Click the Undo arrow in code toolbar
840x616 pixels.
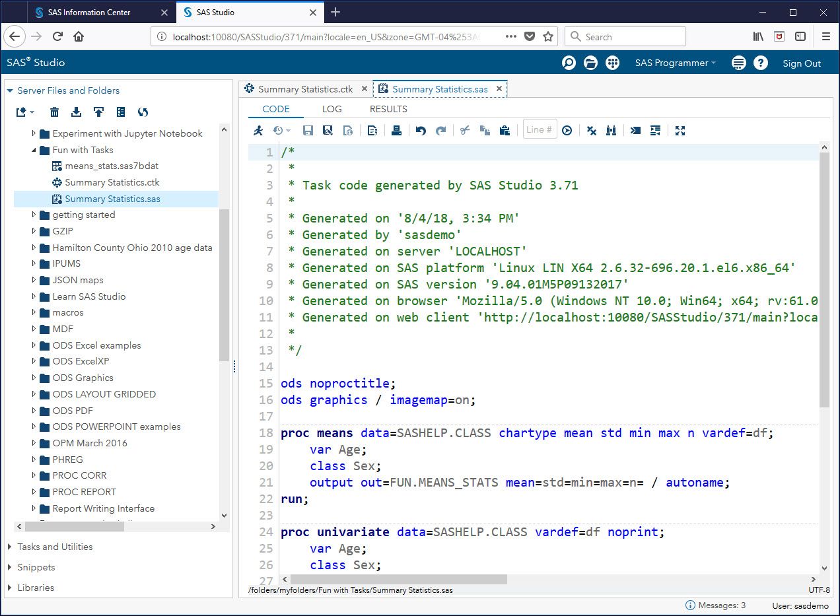click(x=421, y=131)
